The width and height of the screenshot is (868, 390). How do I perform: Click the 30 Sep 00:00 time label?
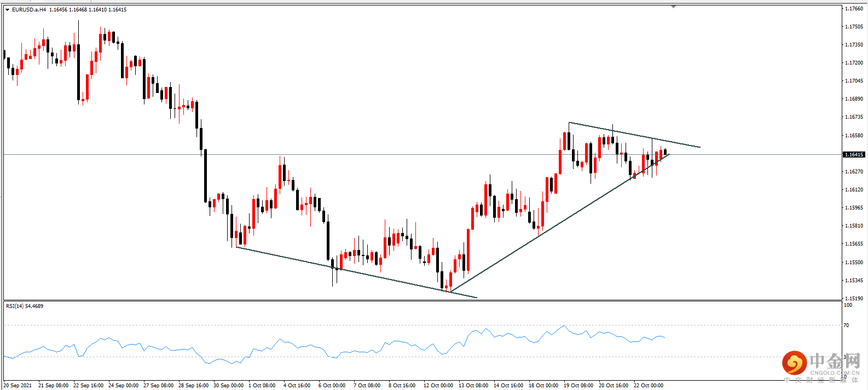pos(228,385)
